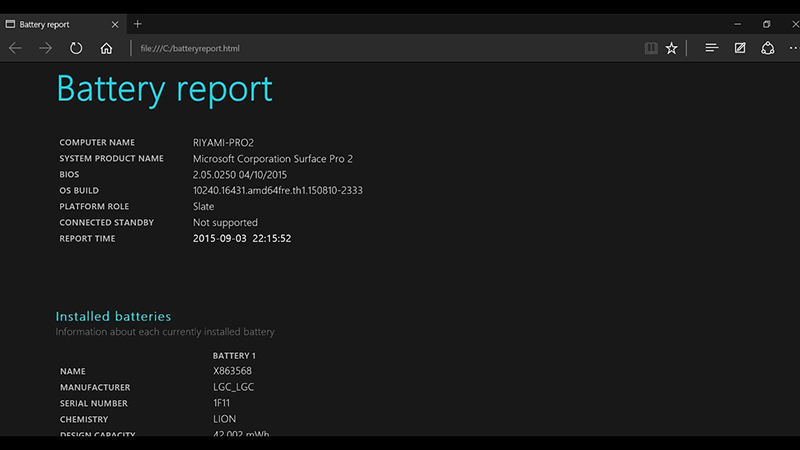The image size is (800, 450).
Task: Share this page using the share icon
Action: click(x=768, y=48)
